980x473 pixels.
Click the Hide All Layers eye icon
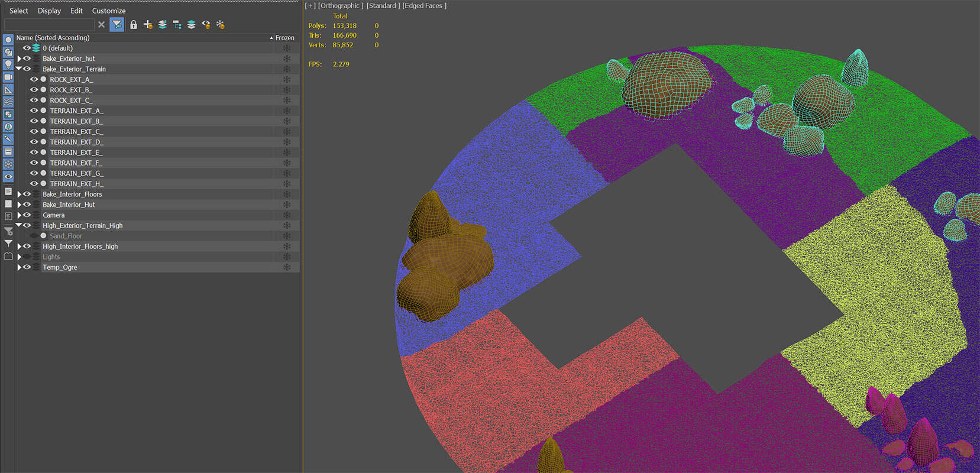point(206,24)
